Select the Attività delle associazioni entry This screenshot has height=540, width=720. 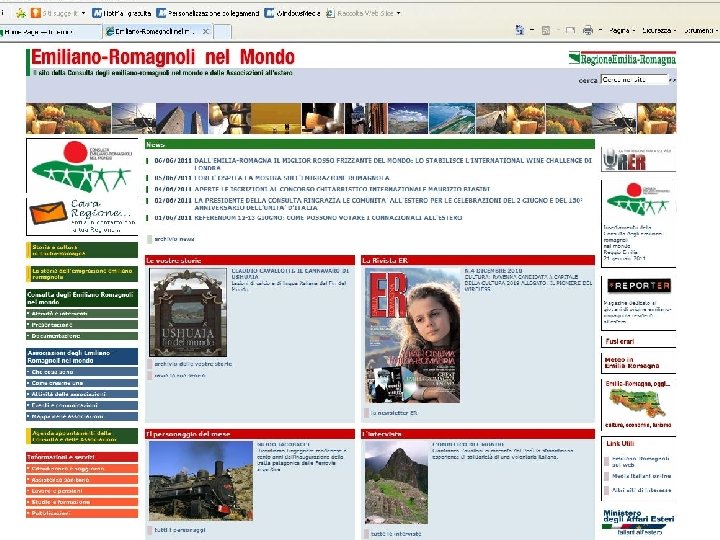[82, 394]
